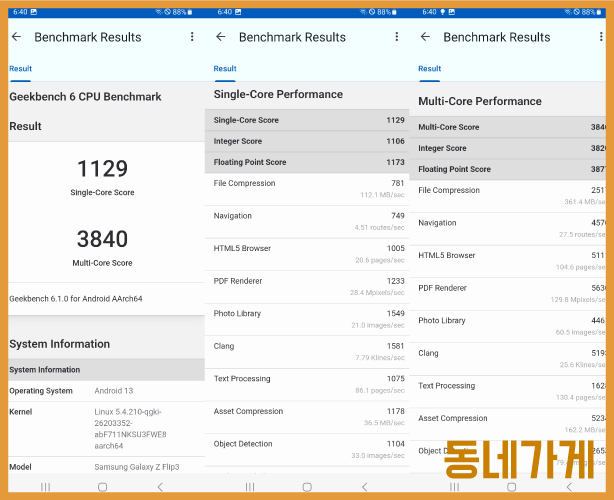This screenshot has width=614, height=500.
Task: Tap System Information subheader row
Action: click(x=107, y=370)
